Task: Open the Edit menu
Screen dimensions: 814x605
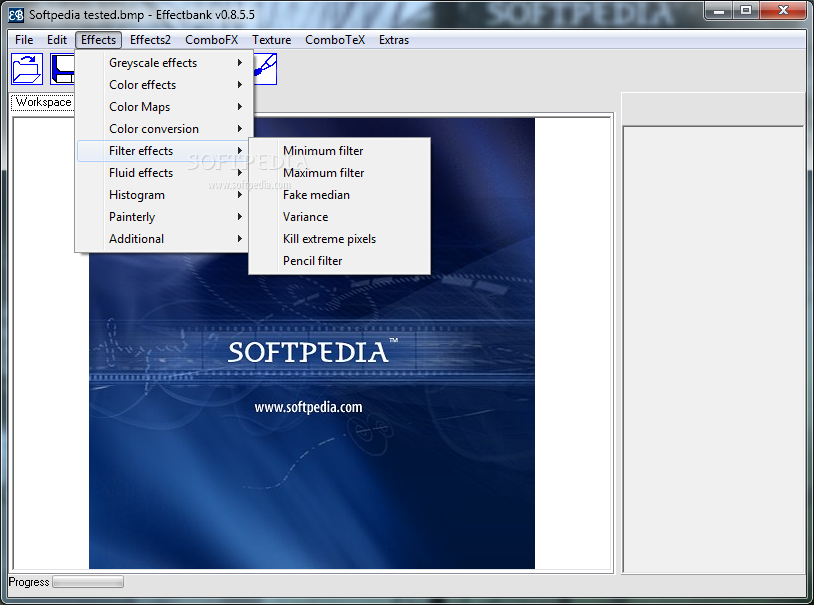Action: [x=57, y=40]
